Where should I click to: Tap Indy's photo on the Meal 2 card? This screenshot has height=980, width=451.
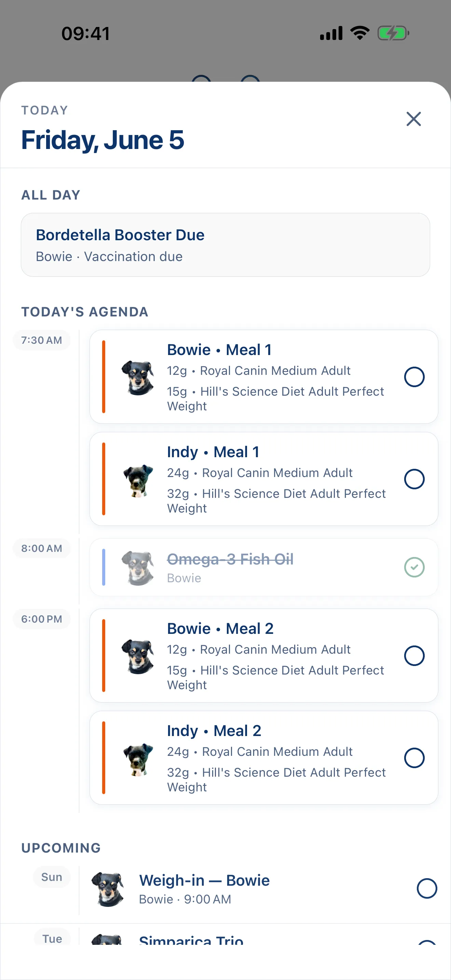[x=138, y=759]
